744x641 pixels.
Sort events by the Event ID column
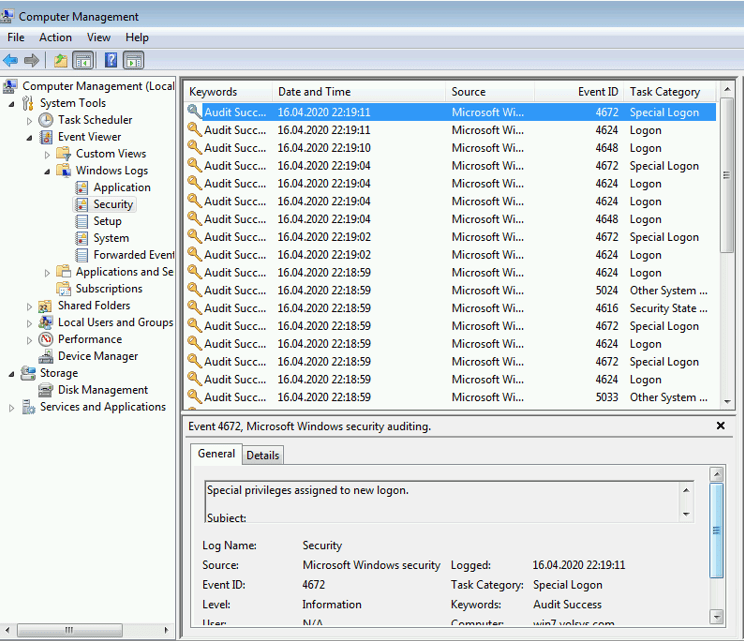598,92
